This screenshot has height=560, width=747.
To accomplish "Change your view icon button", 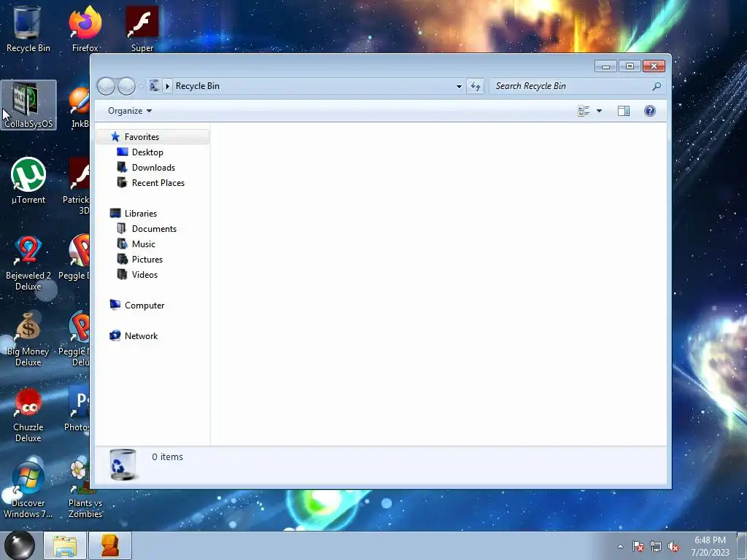I will click(584, 111).
